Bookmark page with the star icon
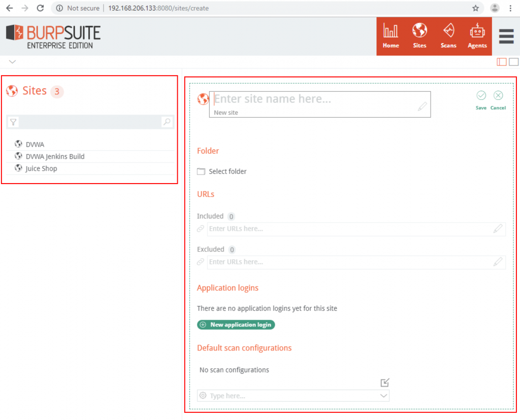Viewport: 520px width, 420px height. [475, 8]
